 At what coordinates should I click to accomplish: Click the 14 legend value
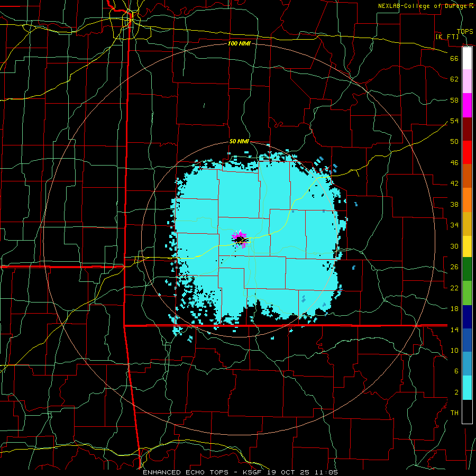click(454, 329)
